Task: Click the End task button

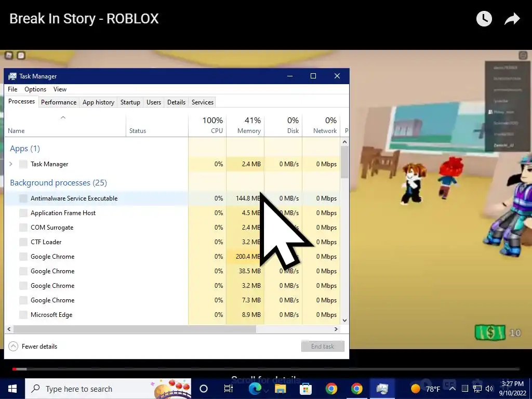Action: pyautogui.click(x=323, y=347)
